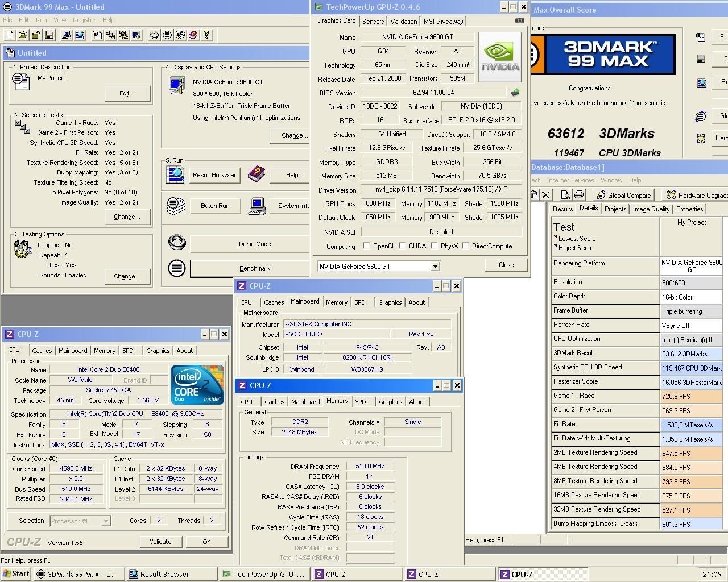The height and width of the screenshot is (582, 728).
Task: Click the delete X icon in Result Browser toolbar
Action: [x=545, y=195]
